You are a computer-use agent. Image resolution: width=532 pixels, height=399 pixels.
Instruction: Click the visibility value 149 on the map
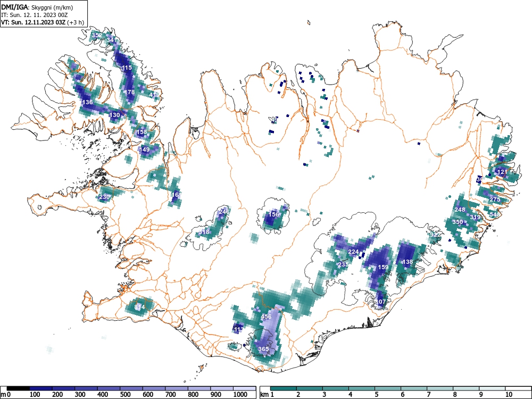tap(144, 149)
